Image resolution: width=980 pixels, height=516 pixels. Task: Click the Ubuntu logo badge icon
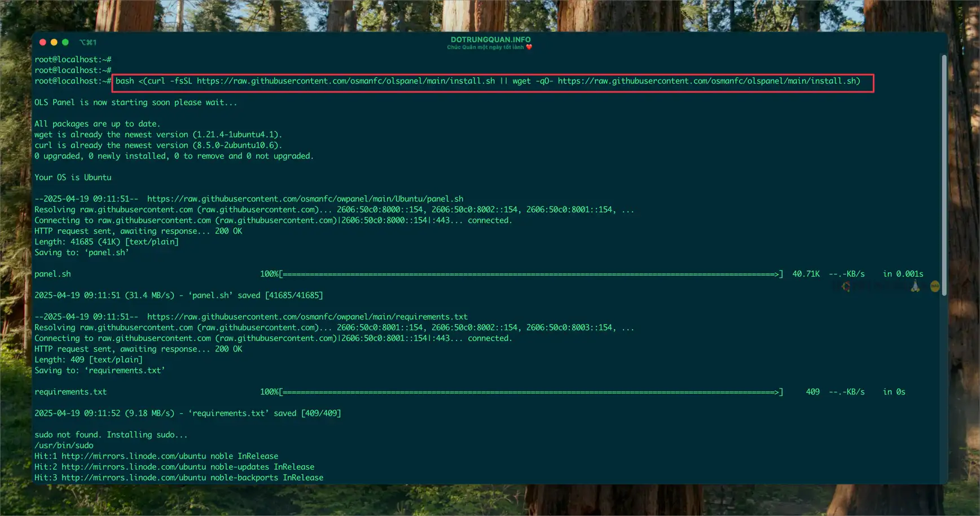point(846,287)
